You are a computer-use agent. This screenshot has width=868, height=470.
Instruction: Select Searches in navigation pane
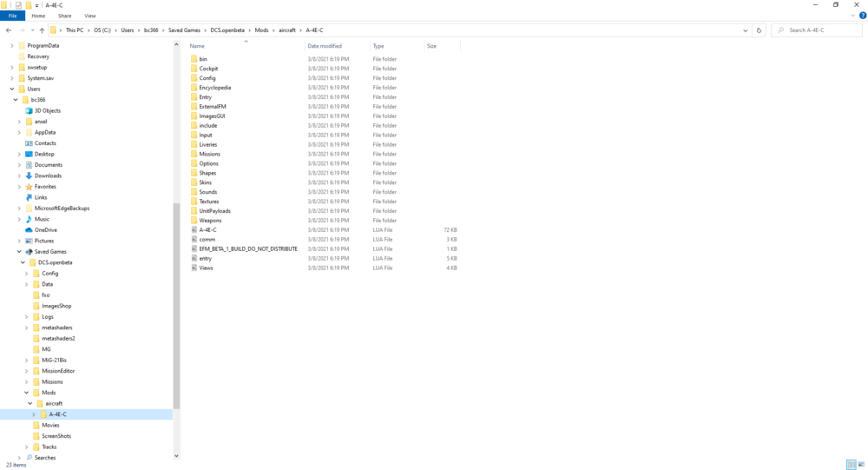click(45, 458)
